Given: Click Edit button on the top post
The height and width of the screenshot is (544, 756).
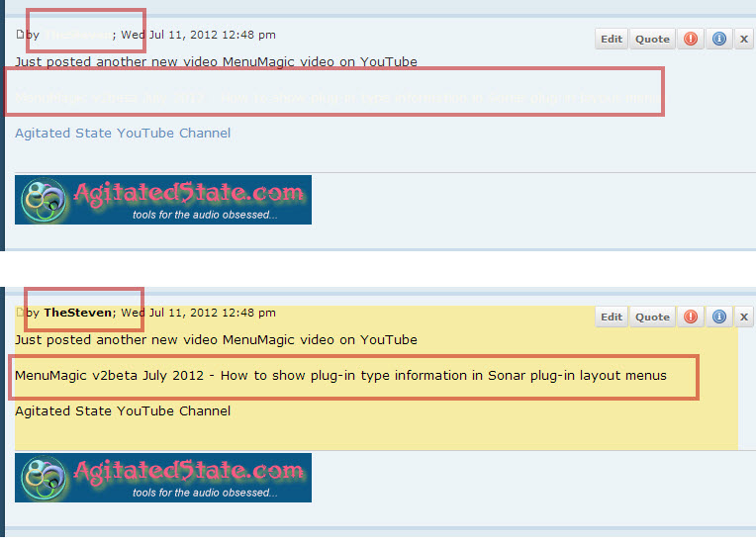Looking at the screenshot, I should 612,39.
